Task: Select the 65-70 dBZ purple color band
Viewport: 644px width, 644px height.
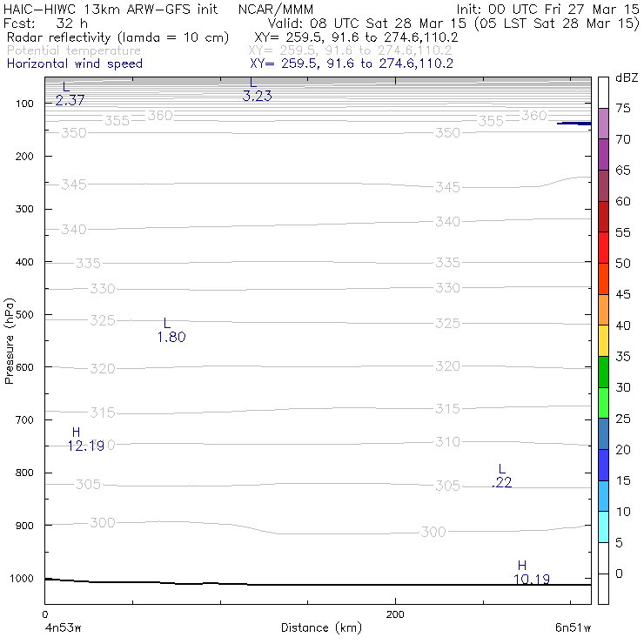Action: tap(603, 155)
